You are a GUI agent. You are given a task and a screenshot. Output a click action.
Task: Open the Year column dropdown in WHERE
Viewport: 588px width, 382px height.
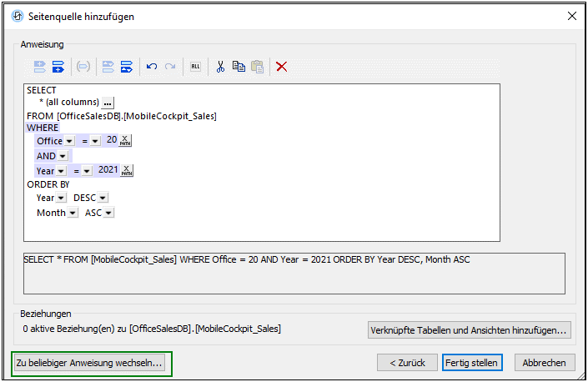pos(61,171)
